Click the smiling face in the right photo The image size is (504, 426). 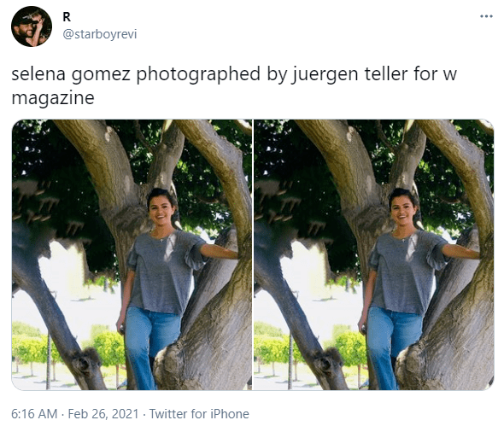pyautogui.click(x=402, y=210)
